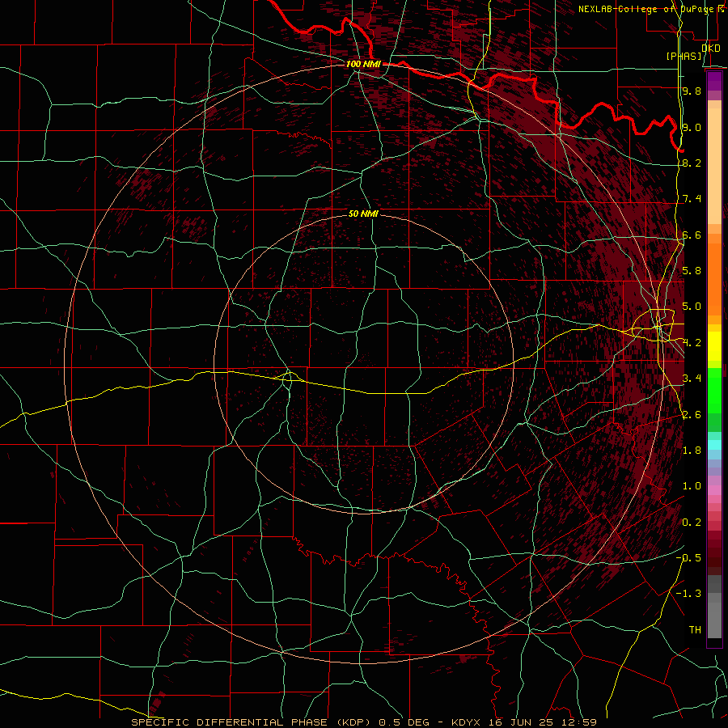Click the 6.6 scale value
This screenshot has width=728, height=728.
692,235
